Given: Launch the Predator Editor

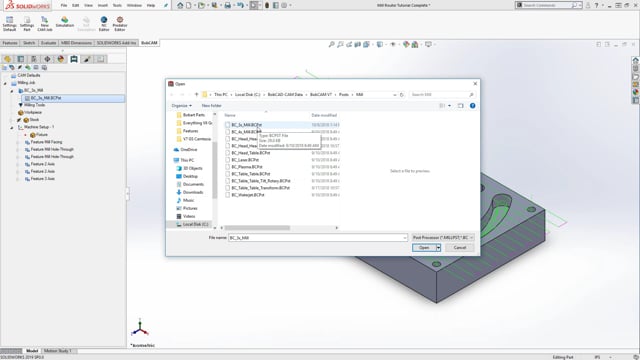Looking at the screenshot, I should pos(120,24).
